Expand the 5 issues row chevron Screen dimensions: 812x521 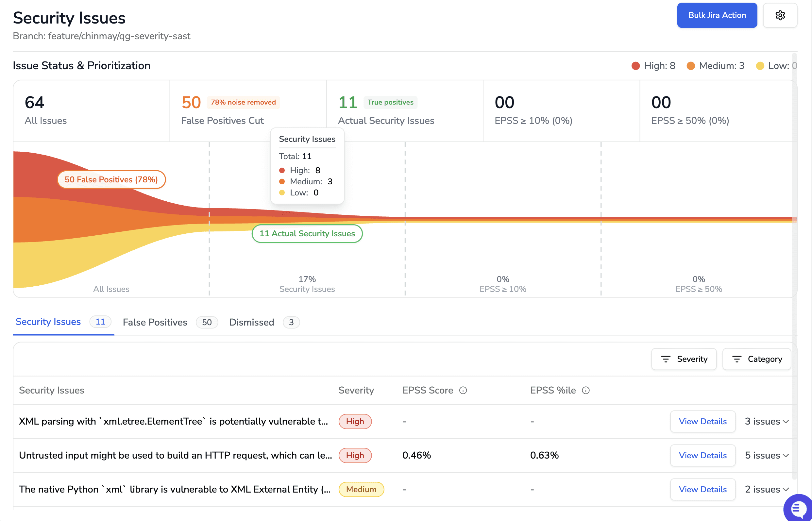[786, 455]
